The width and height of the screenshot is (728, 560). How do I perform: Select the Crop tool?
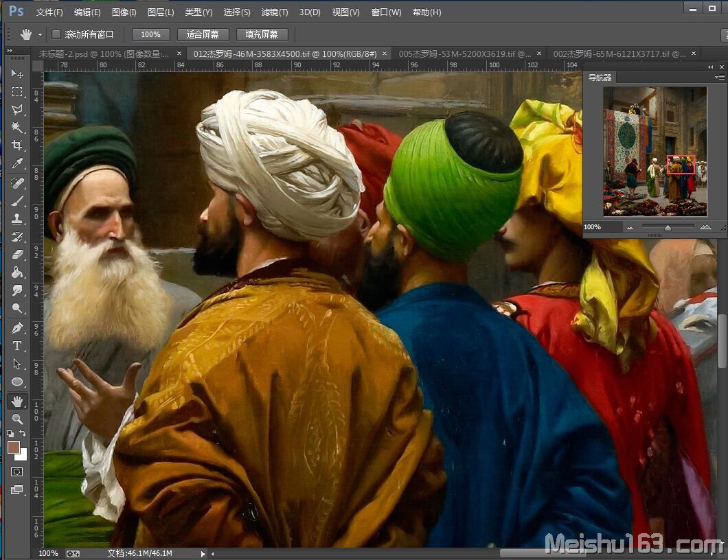coord(17,145)
